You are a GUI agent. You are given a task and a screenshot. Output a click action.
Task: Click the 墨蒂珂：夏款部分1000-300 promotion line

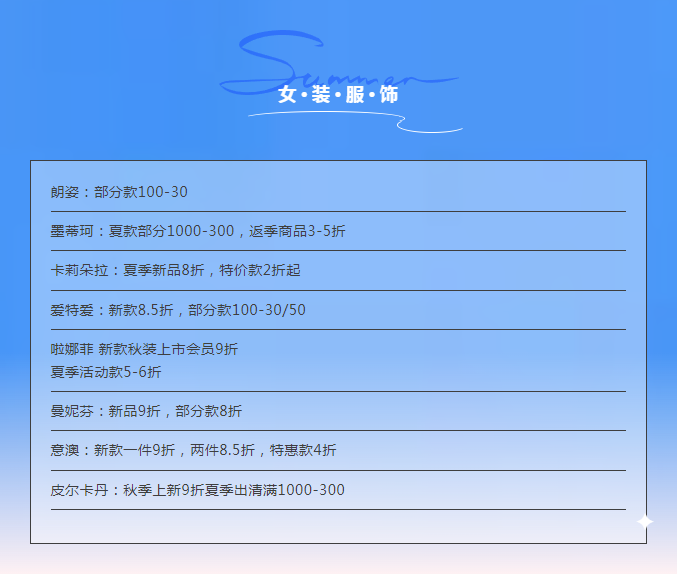pyautogui.click(x=198, y=231)
